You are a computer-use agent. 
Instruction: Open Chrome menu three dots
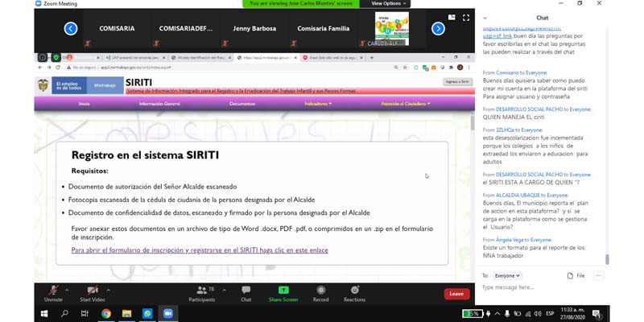469,68
